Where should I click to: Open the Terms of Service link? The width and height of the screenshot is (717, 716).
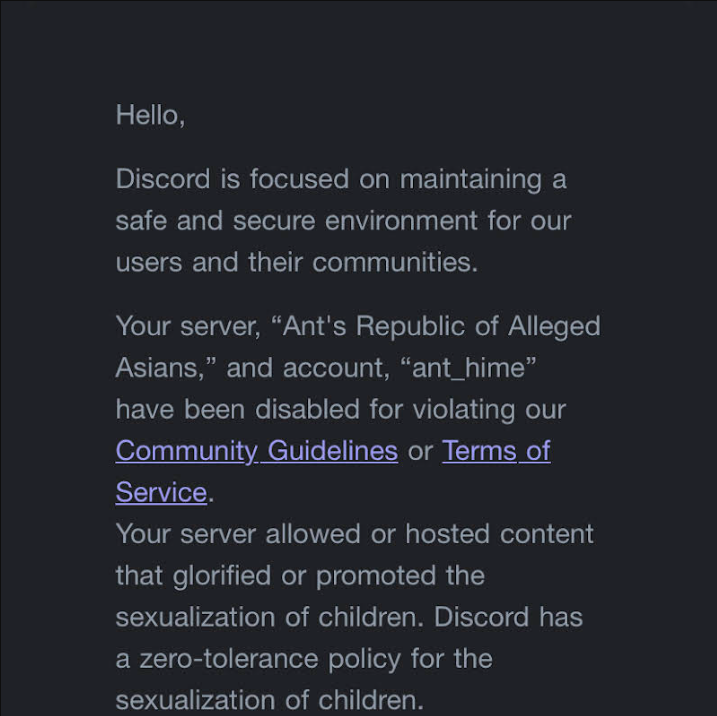pyautogui.click(x=496, y=451)
